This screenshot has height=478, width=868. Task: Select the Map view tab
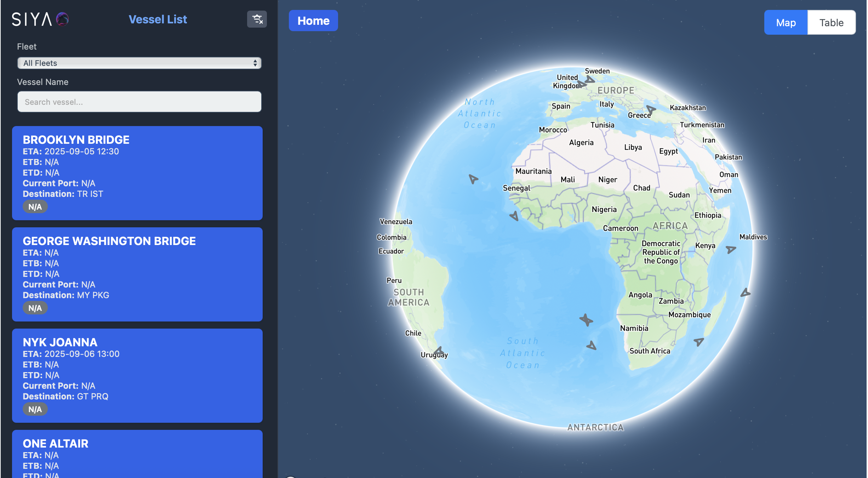[x=786, y=22]
